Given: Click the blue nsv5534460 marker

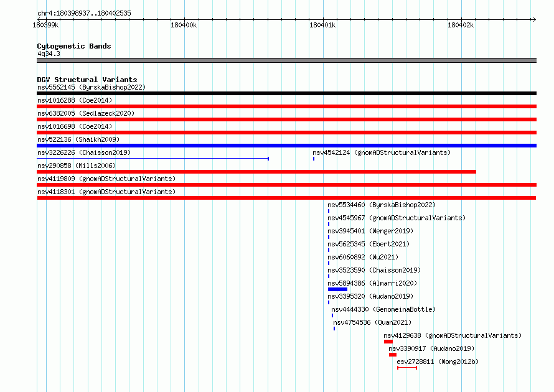Looking at the screenshot, I should (x=329, y=211).
